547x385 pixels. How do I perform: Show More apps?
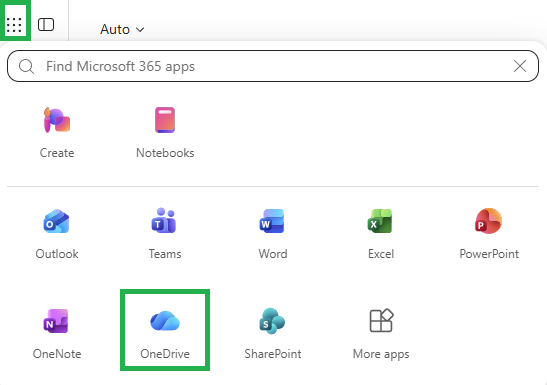point(381,334)
